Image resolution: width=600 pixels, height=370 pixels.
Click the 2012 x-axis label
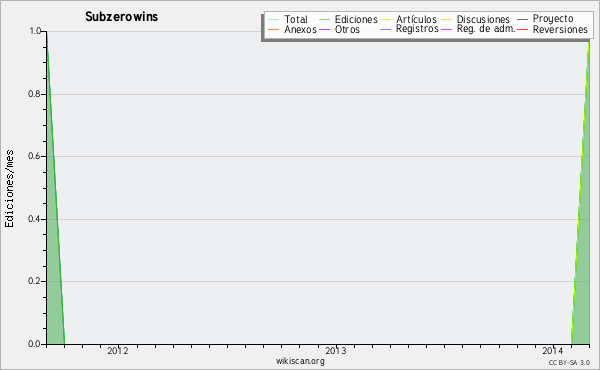(118, 351)
